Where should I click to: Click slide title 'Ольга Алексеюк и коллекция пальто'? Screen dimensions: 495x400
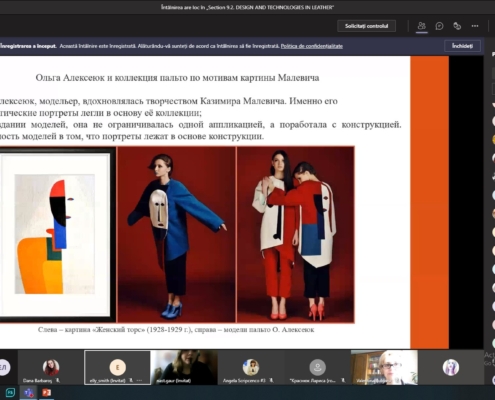177,78
